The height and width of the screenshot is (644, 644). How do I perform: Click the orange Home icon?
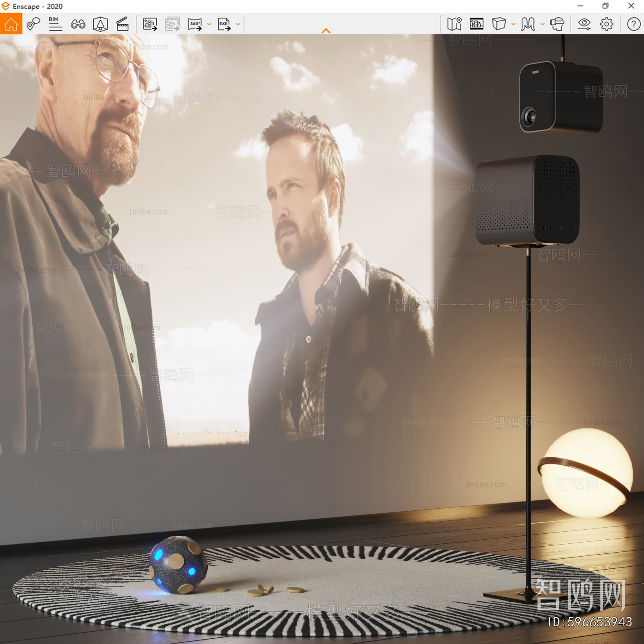11,24
